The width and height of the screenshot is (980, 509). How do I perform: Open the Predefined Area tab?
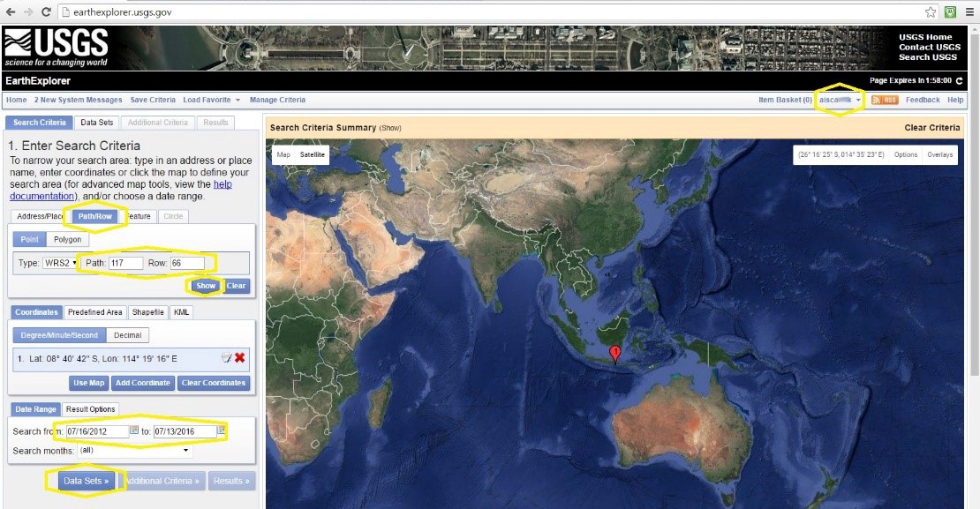tap(94, 311)
